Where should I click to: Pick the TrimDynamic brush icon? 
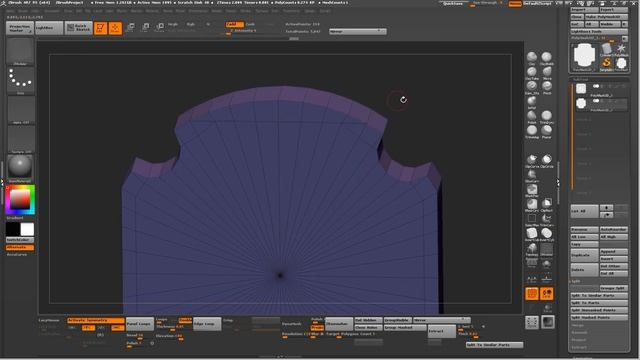pos(547,116)
